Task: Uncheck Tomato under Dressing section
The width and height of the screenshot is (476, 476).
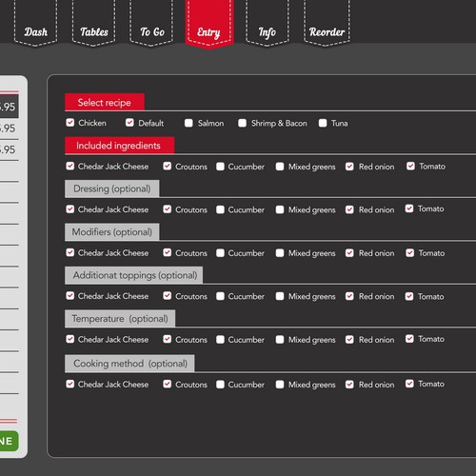Action: click(409, 208)
